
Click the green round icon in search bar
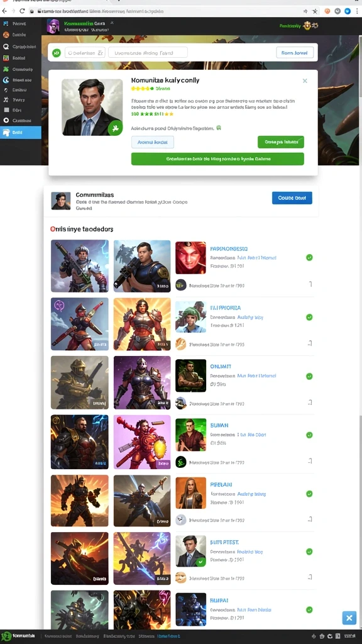57,53
